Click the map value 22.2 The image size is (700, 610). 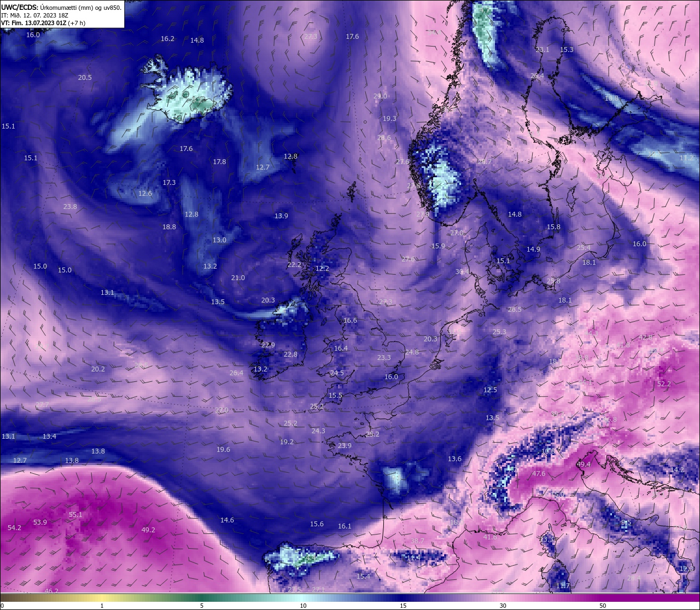point(294,265)
